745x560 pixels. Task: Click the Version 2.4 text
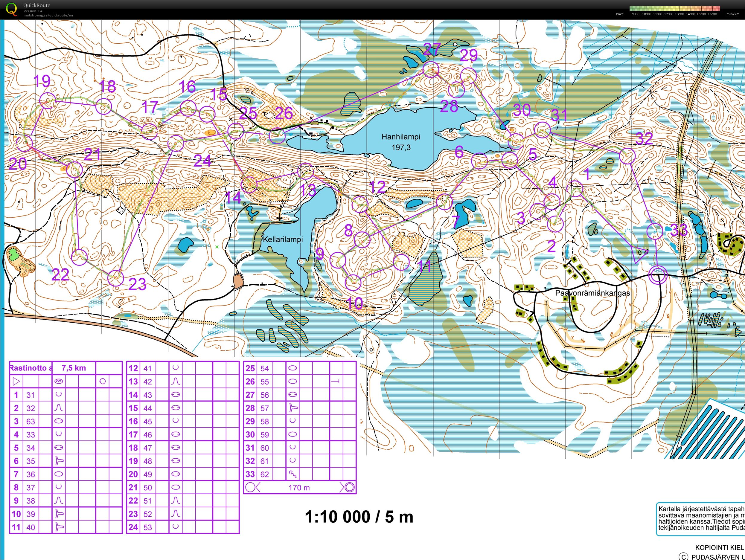click(x=33, y=11)
